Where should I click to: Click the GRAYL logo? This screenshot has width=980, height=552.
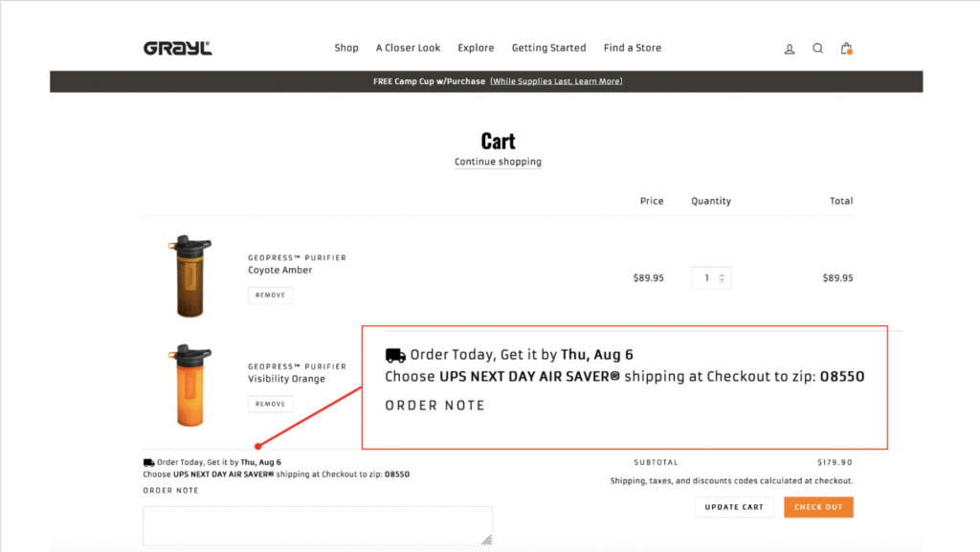coord(177,48)
